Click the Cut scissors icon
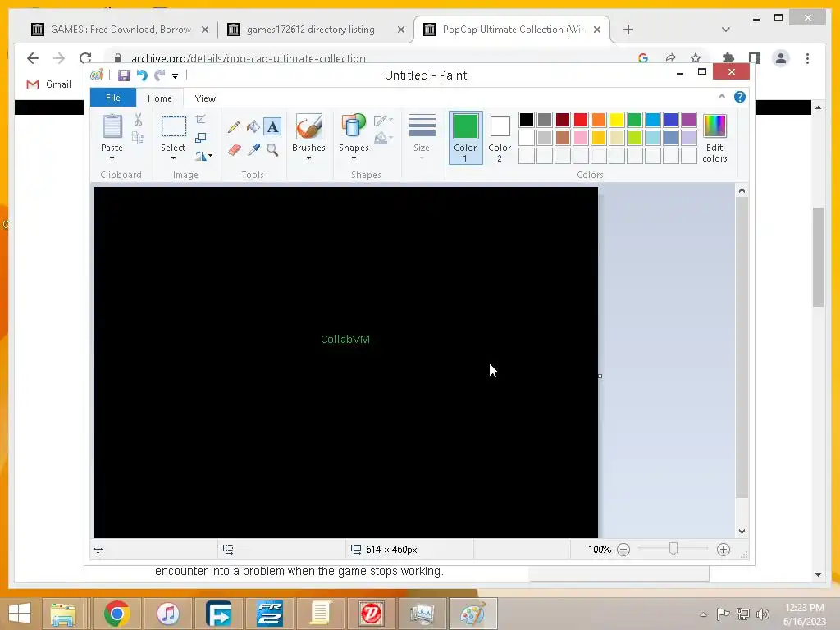840x630 pixels. click(x=138, y=120)
